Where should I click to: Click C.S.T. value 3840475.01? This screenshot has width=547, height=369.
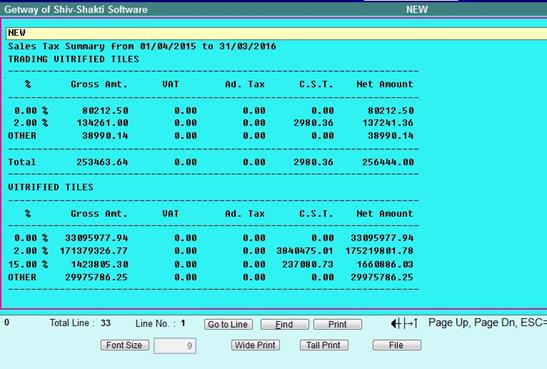pyautogui.click(x=305, y=251)
